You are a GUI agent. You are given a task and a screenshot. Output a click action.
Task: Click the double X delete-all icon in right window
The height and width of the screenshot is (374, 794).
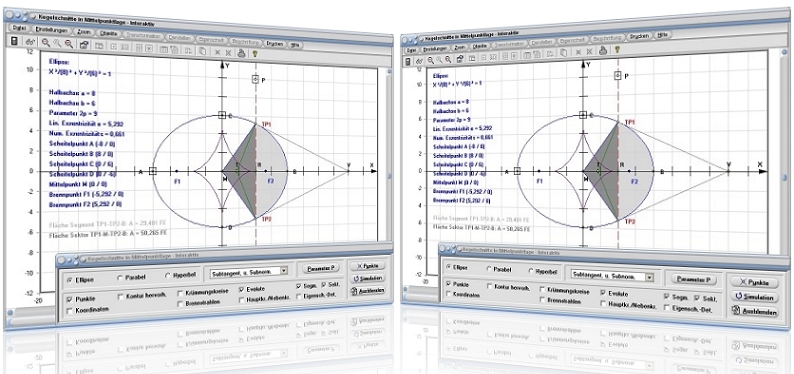click(x=588, y=51)
